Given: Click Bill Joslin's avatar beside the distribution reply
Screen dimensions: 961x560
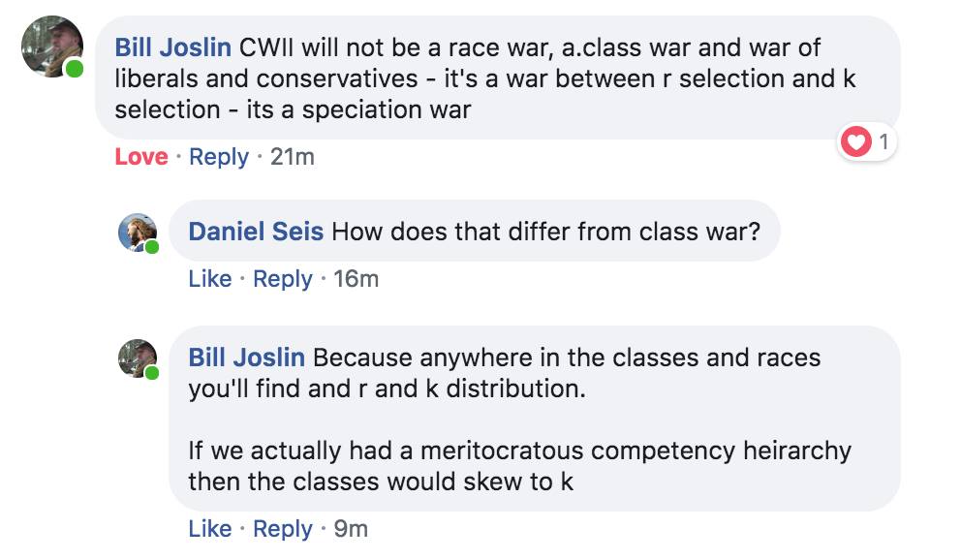Looking at the screenshot, I should pos(138,358).
